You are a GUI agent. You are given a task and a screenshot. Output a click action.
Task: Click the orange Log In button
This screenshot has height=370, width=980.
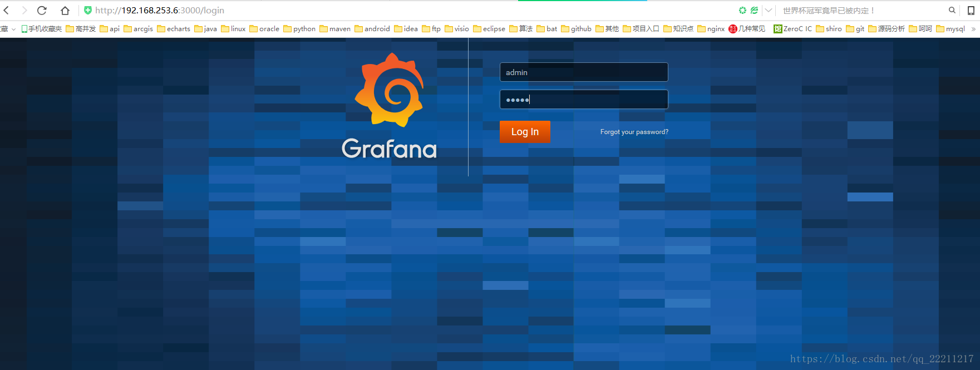tap(525, 132)
